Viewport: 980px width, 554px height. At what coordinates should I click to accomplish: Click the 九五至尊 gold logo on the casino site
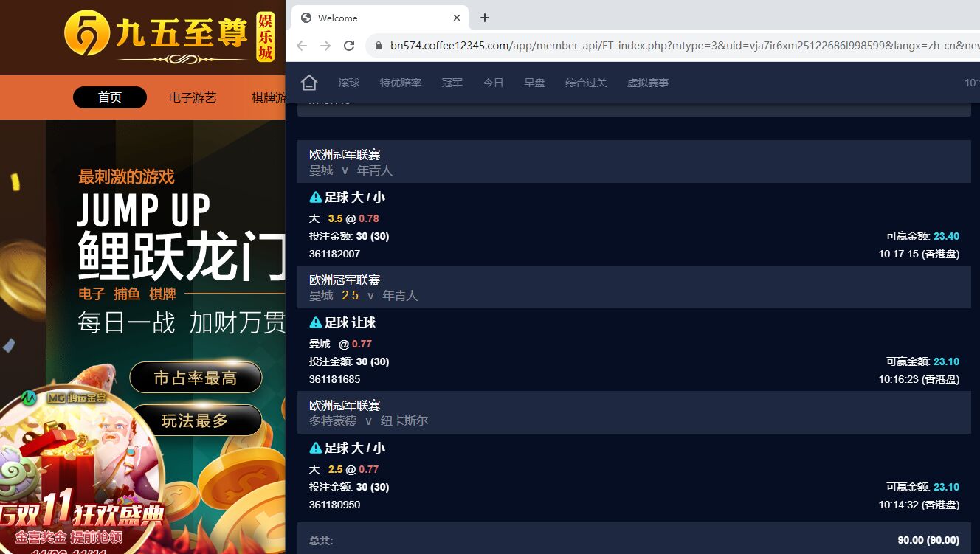tap(156, 35)
